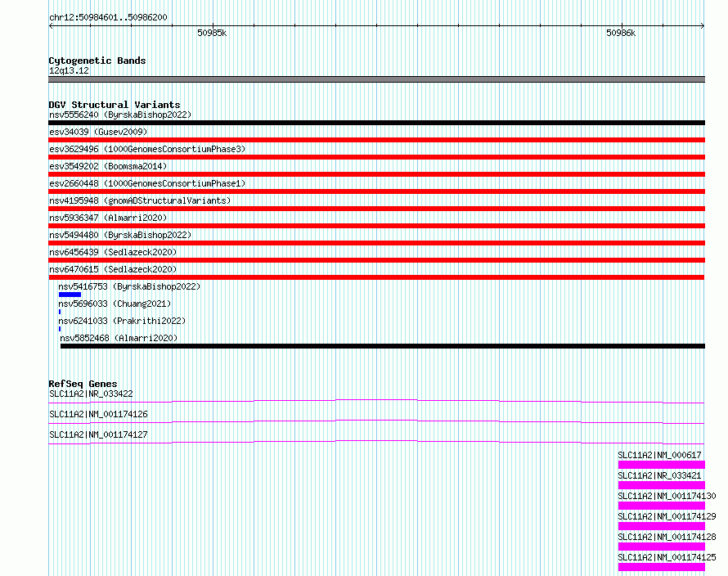Open esv3549202 (Boomsma2014) label
Viewport: 728px width, 576px height.
point(108,166)
